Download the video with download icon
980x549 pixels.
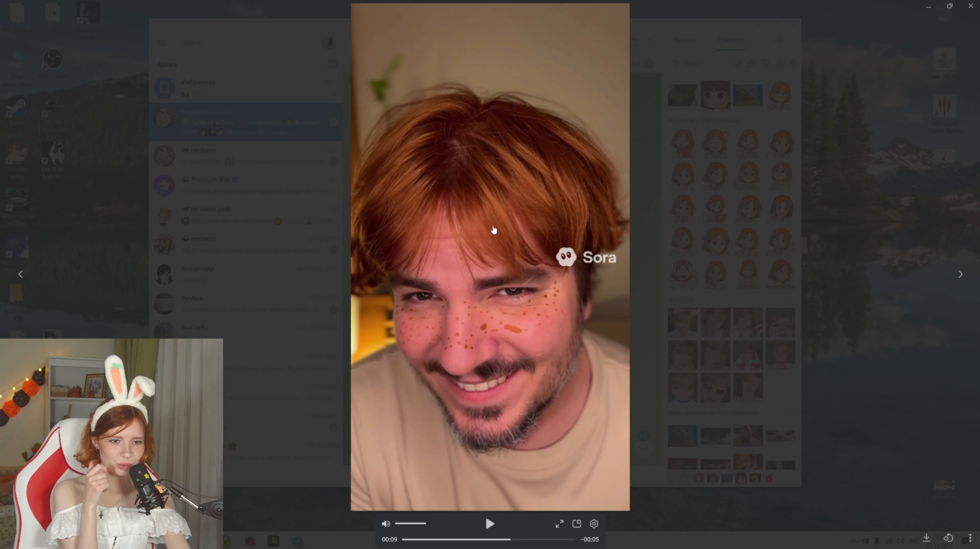tap(927, 538)
